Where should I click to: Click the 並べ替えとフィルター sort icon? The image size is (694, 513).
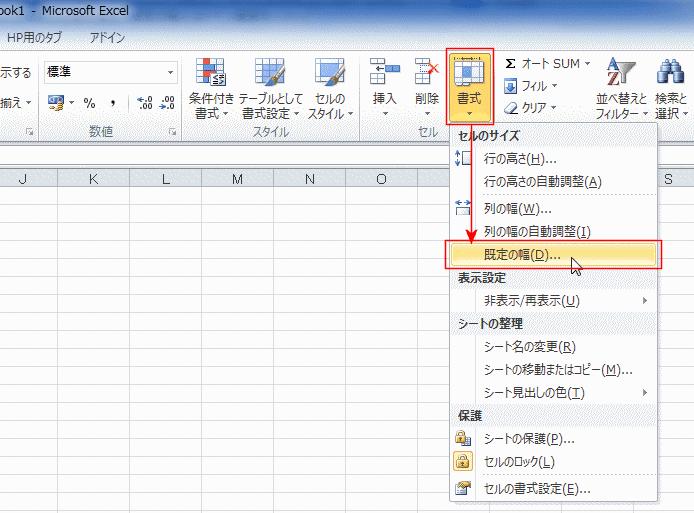[x=621, y=71]
